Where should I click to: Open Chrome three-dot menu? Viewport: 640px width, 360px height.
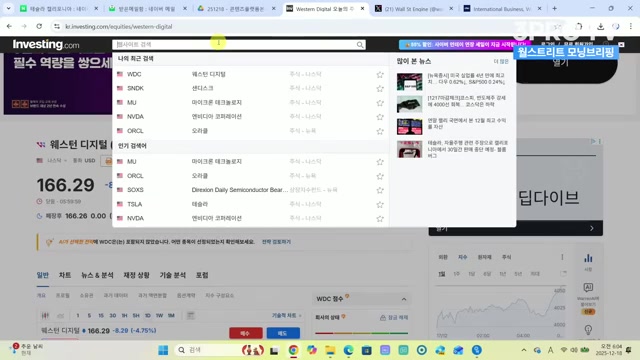click(631, 26)
